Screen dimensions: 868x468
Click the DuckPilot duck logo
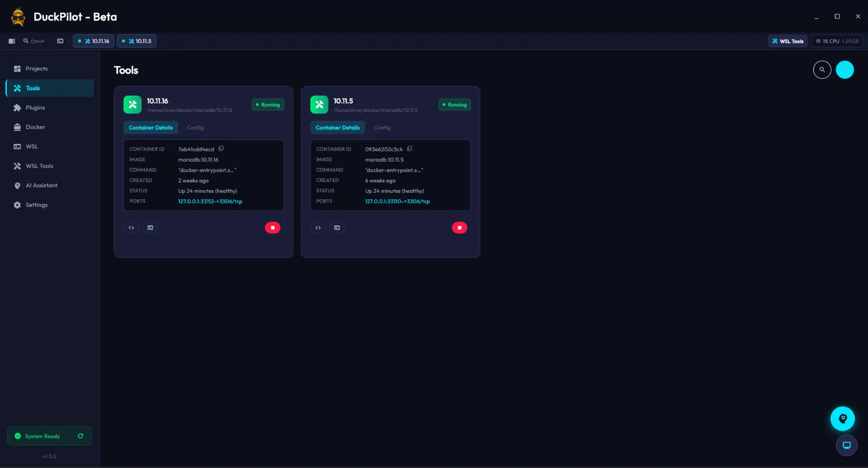coord(18,17)
